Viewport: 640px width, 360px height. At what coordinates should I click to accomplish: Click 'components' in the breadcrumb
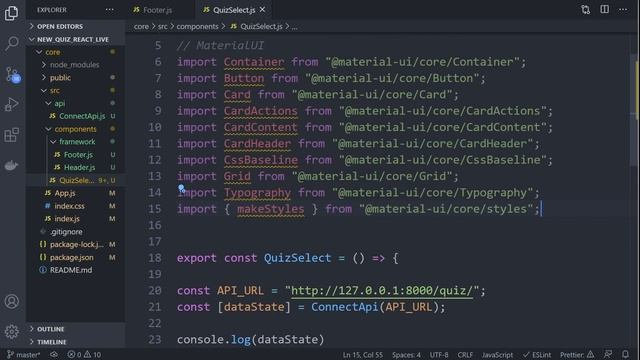coord(198,27)
